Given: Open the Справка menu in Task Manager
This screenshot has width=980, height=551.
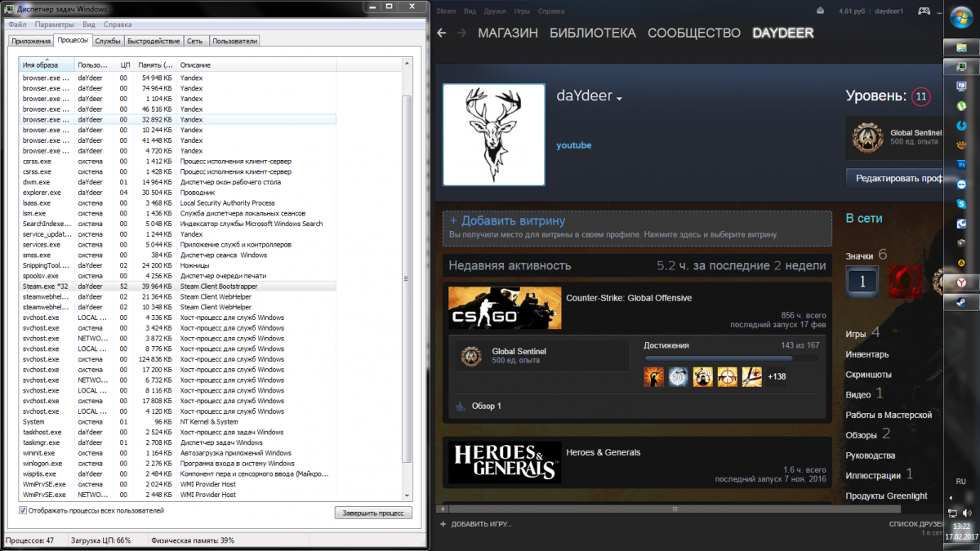Looking at the screenshot, I should (118, 24).
